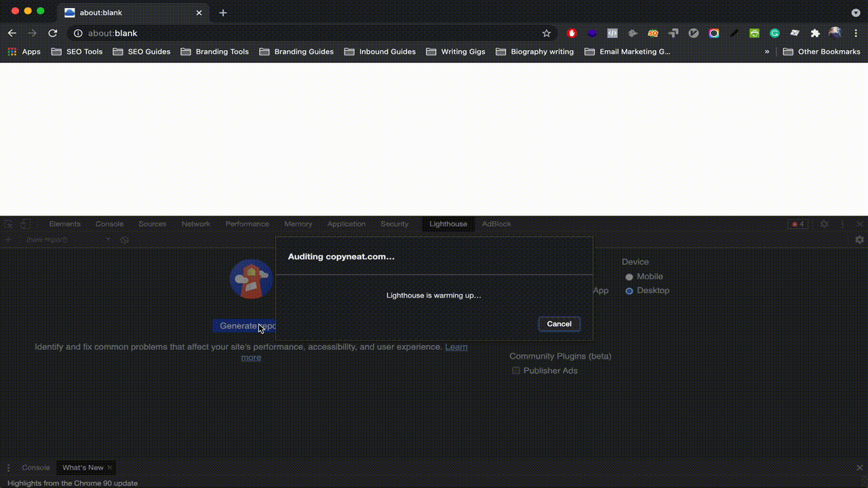868x488 pixels.
Task: Open the Memory tab
Action: click(x=298, y=224)
